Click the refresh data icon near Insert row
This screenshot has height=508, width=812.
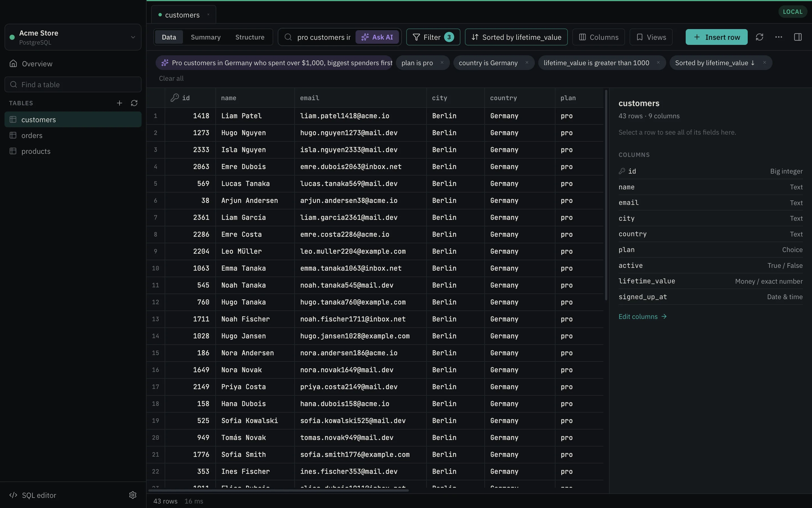759,37
